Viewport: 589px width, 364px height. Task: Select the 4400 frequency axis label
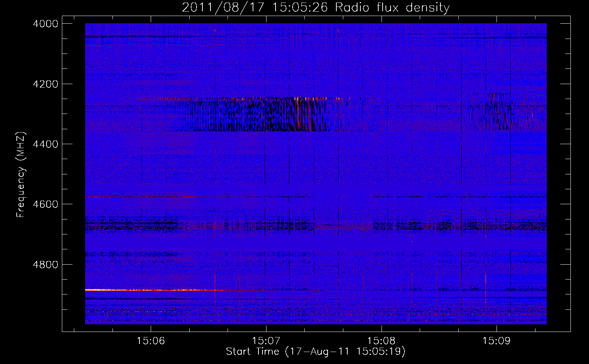click(x=46, y=144)
